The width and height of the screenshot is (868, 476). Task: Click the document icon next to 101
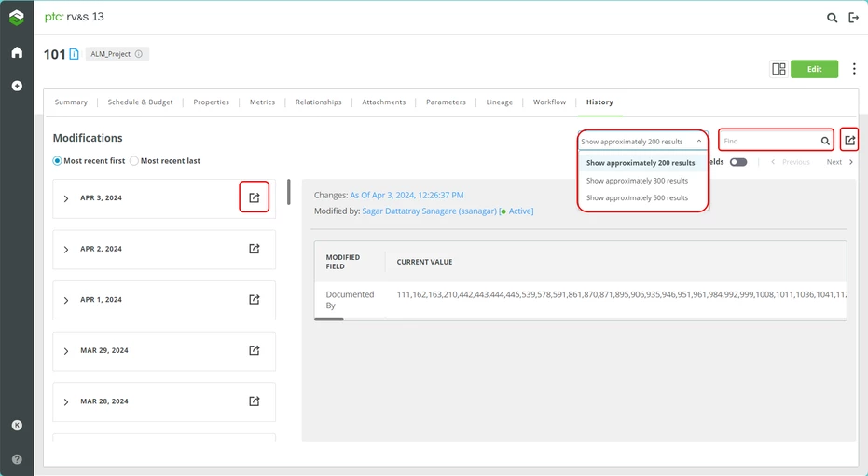(75, 54)
